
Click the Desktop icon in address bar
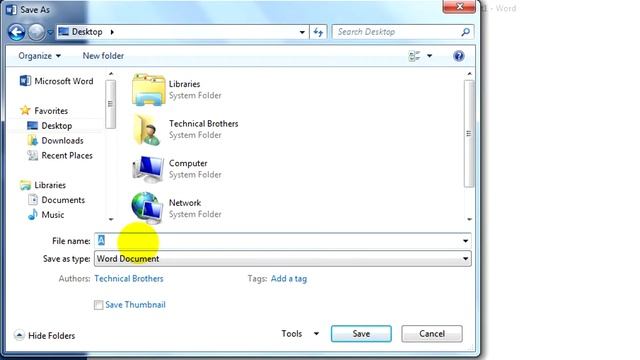tap(63, 31)
